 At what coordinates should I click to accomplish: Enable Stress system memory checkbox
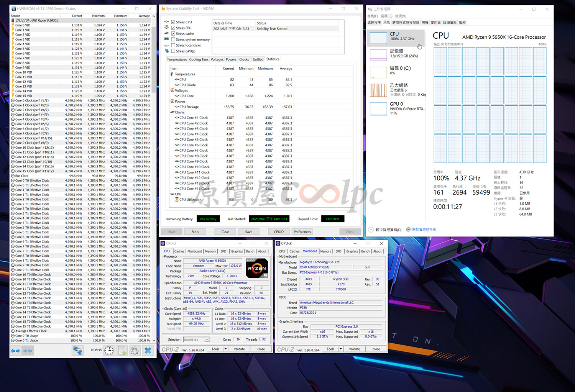(173, 39)
